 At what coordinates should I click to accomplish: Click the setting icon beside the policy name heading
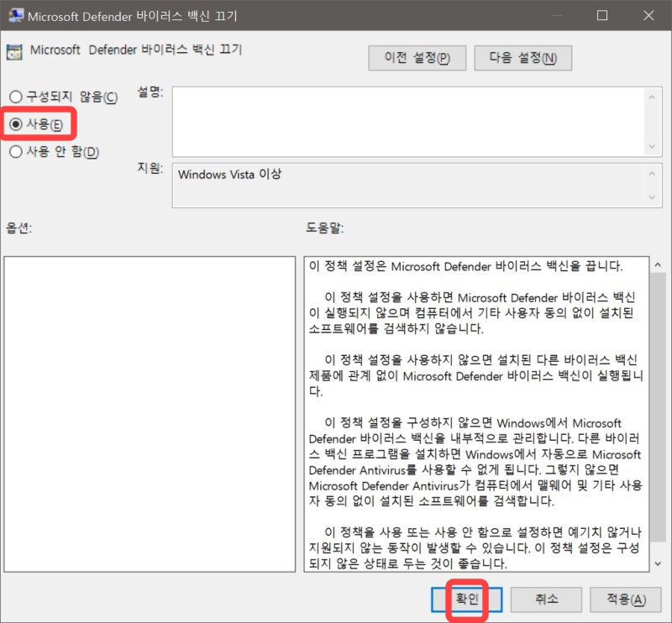pyautogui.click(x=13, y=50)
